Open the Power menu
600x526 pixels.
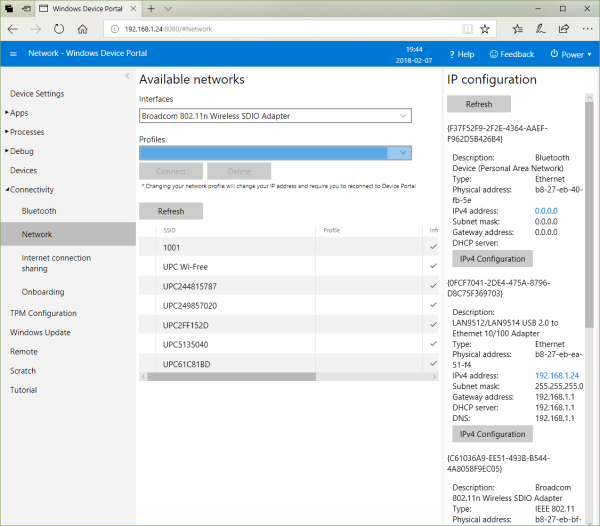pos(571,54)
